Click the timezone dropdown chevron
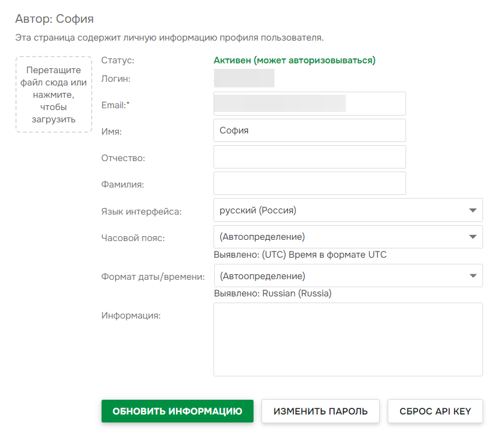The height and width of the screenshot is (444, 504). click(473, 237)
